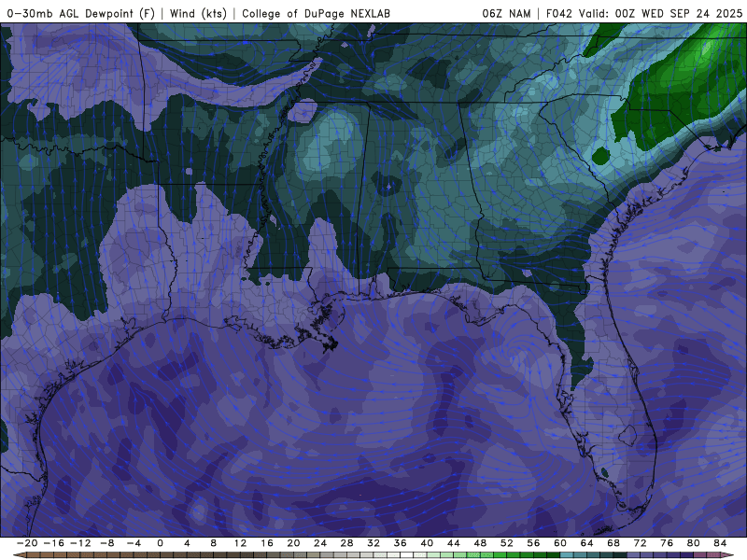Click the 20 value on the color scale
Image resolution: width=747 pixels, height=560 pixels.
(293, 543)
